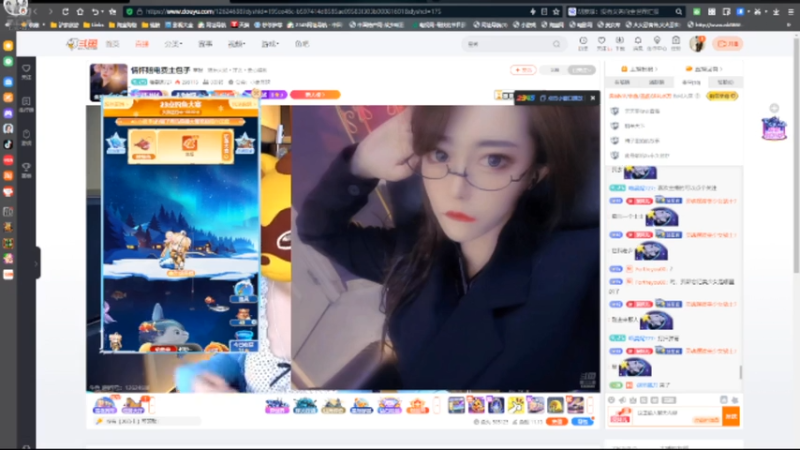Close the small popup overlay above the video

(x=593, y=98)
